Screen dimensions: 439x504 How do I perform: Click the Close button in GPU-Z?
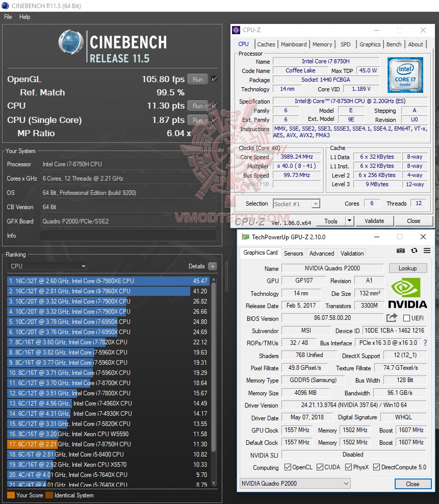412,484
